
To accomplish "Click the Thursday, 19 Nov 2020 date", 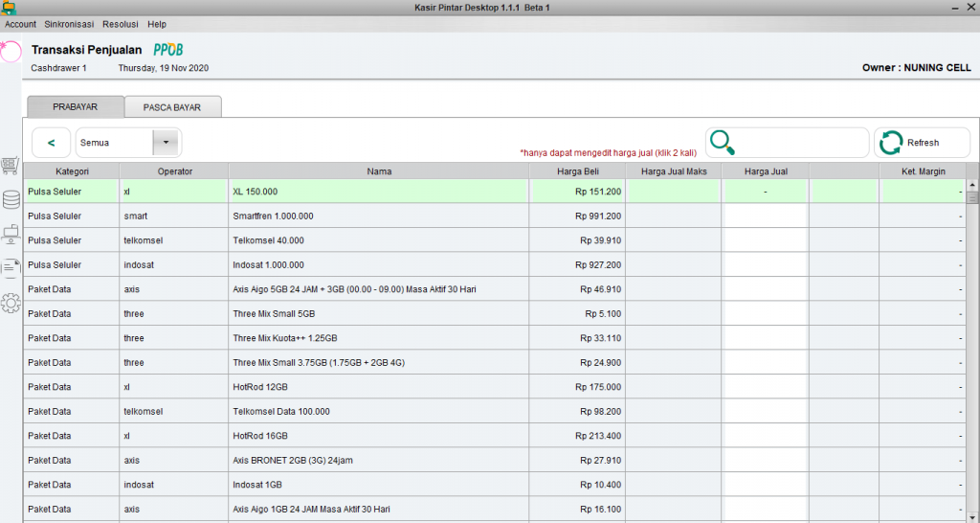I will pyautogui.click(x=163, y=68).
